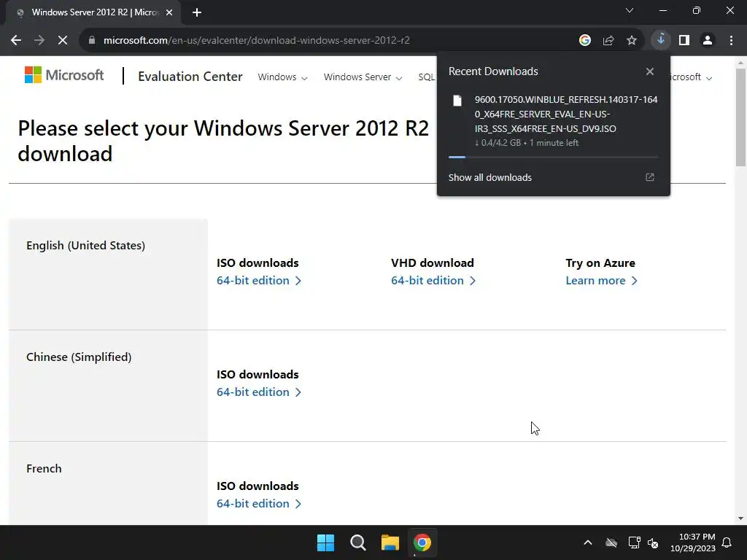Close the Windows Server 2012 R2 tab
Viewport: 747px width, 560px height.
pyautogui.click(x=169, y=12)
